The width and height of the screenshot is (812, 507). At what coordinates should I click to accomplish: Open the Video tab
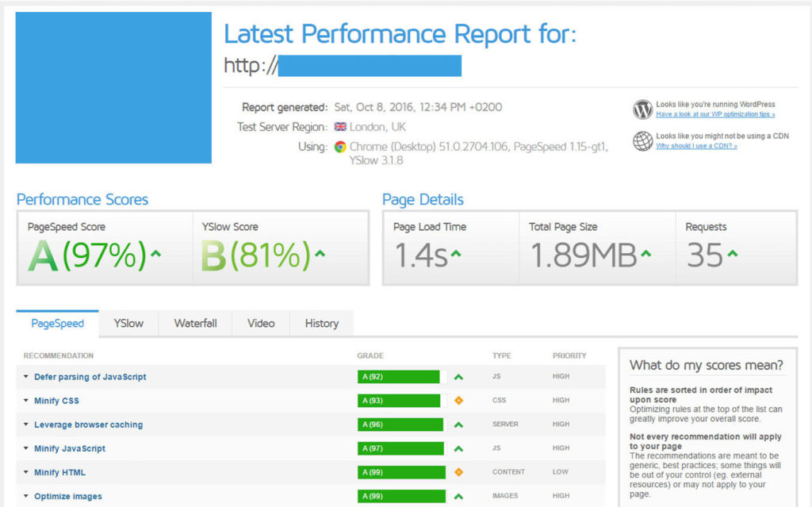pos(261,324)
